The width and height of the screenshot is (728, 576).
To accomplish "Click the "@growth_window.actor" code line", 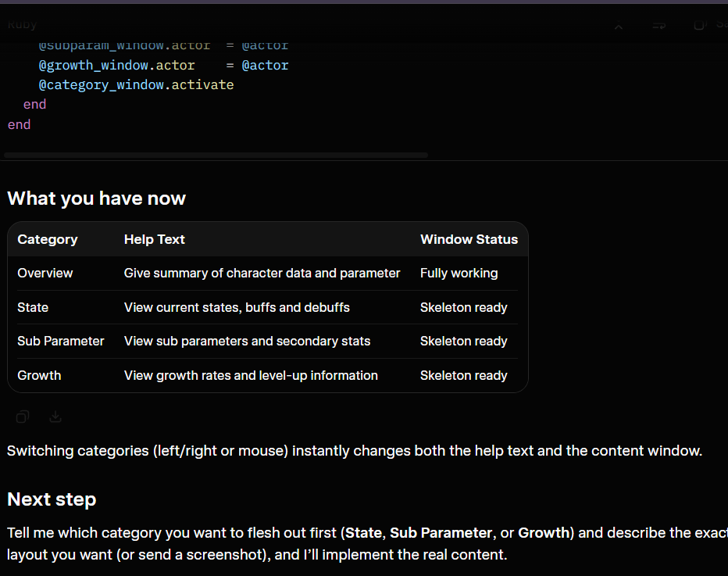I will [x=163, y=66].
